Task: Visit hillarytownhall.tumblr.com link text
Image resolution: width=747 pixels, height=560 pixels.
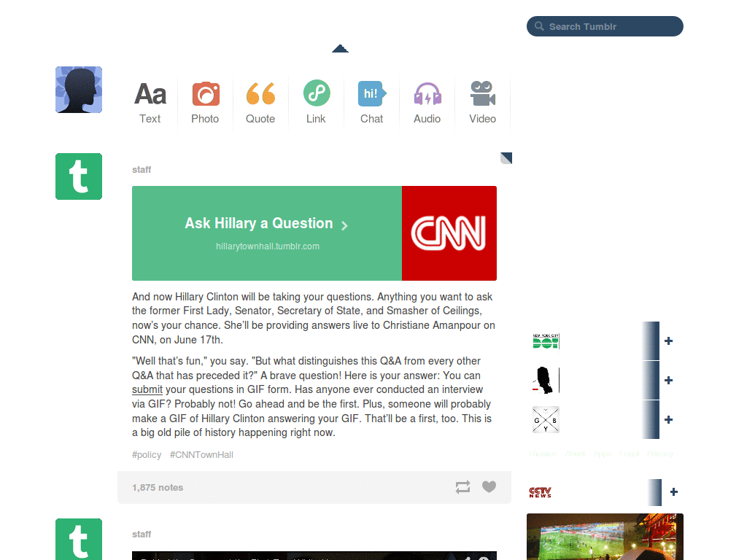Action: click(268, 246)
